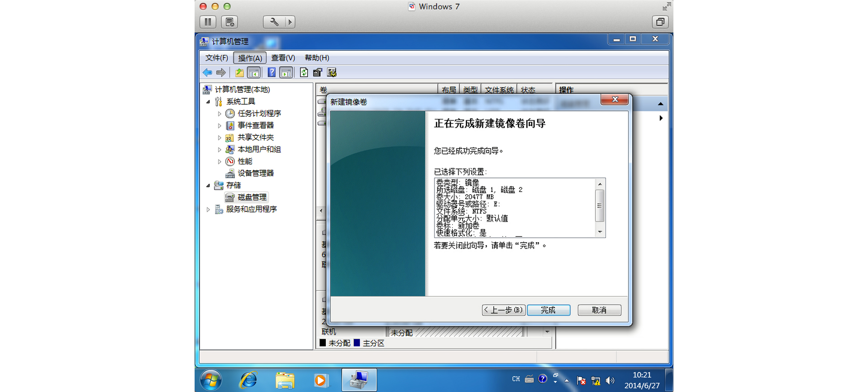The width and height of the screenshot is (868, 392).
Task: Click the network warning tray icon
Action: coord(596,381)
